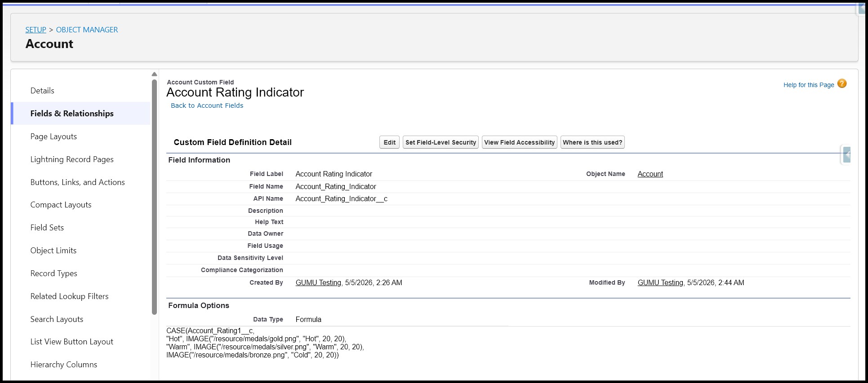Click the Field Information section header

tap(199, 160)
